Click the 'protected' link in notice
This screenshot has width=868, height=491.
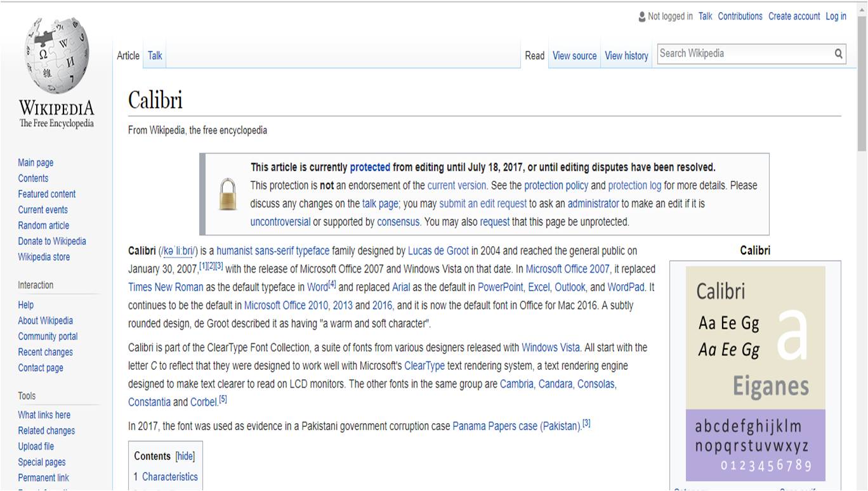tap(370, 167)
